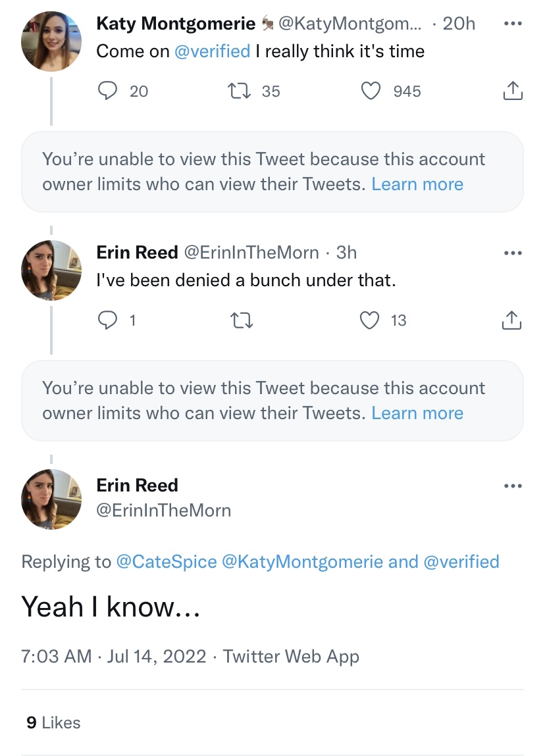
Task: Click the @verified mention in Katy's tweet
Action: click(x=212, y=51)
